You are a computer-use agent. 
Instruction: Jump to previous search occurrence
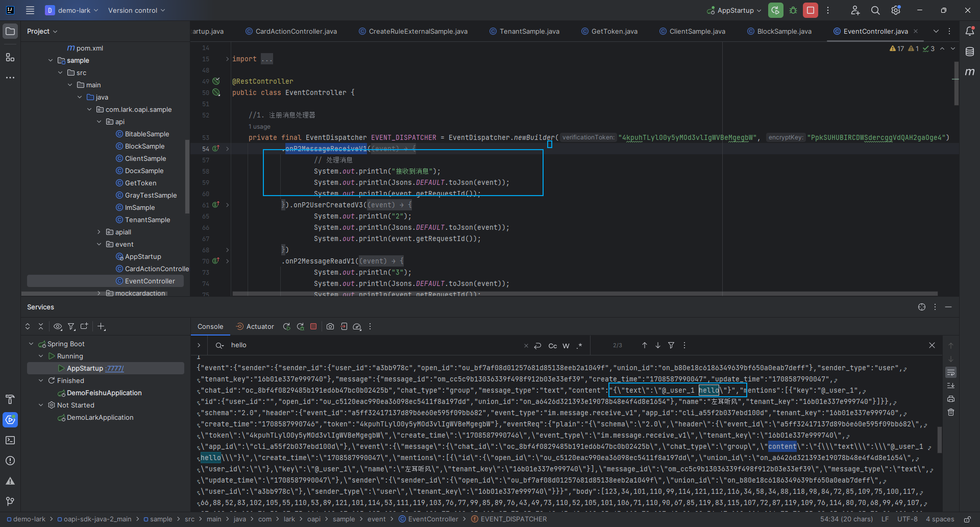tap(645, 345)
